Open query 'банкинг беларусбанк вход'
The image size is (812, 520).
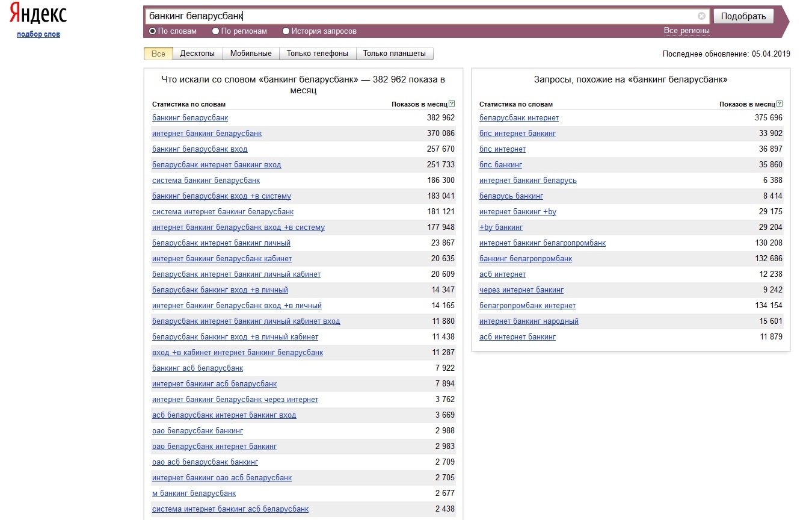click(x=200, y=149)
